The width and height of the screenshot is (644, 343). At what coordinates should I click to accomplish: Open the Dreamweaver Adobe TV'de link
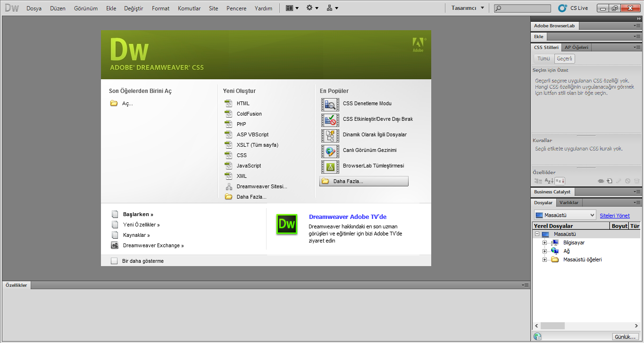pos(348,217)
